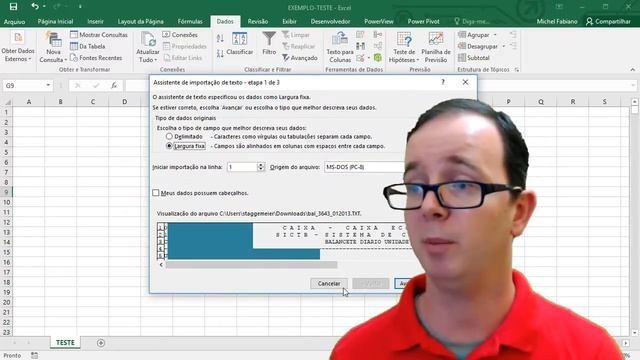Click Da Tabela in the ribbon
Image resolution: width=640 pixels, height=360 pixels.
[x=88, y=46]
